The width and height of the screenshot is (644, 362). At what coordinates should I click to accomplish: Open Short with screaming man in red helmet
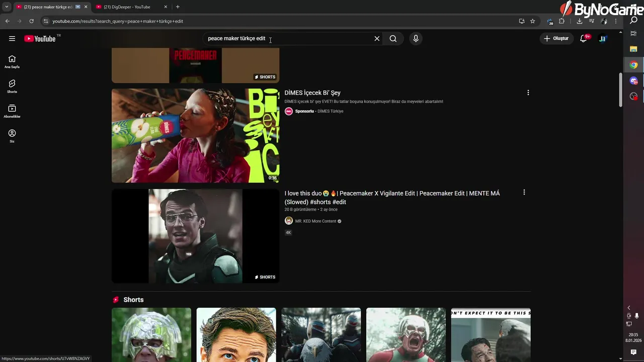tap(406, 335)
